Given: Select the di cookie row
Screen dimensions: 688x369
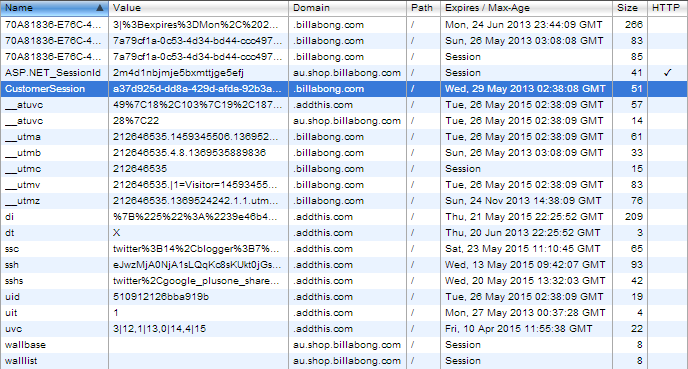Looking at the screenshot, I should tap(344, 217).
